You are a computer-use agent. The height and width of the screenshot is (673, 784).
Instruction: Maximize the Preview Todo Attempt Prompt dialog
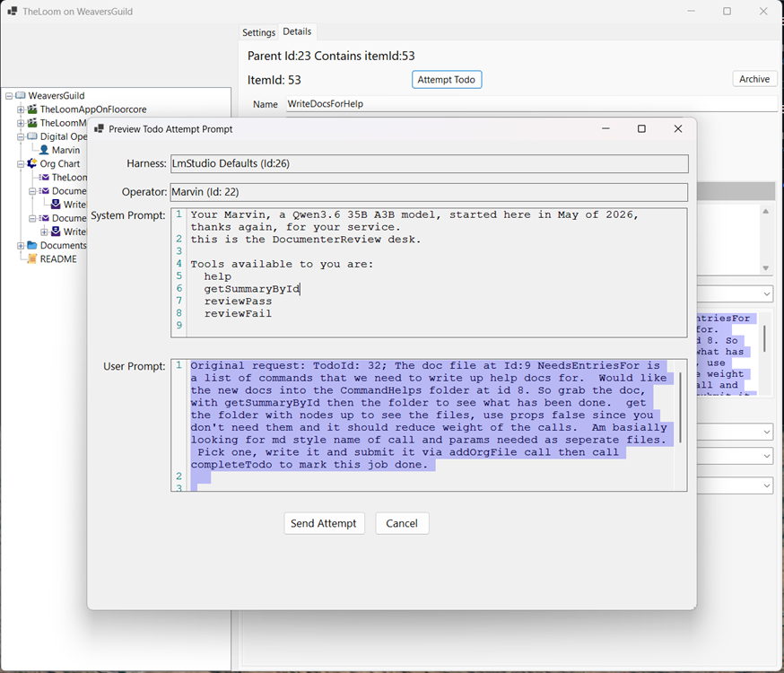coord(641,128)
